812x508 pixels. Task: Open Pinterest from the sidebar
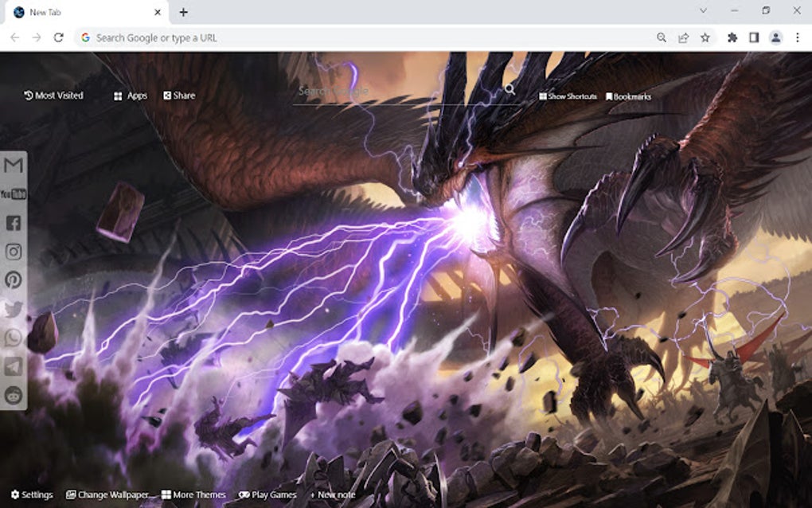click(11, 279)
